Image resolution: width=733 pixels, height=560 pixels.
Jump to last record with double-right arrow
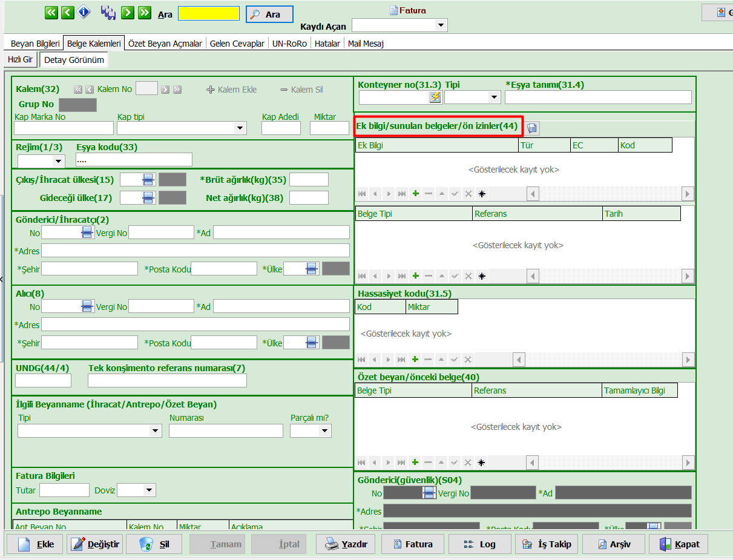pos(144,13)
